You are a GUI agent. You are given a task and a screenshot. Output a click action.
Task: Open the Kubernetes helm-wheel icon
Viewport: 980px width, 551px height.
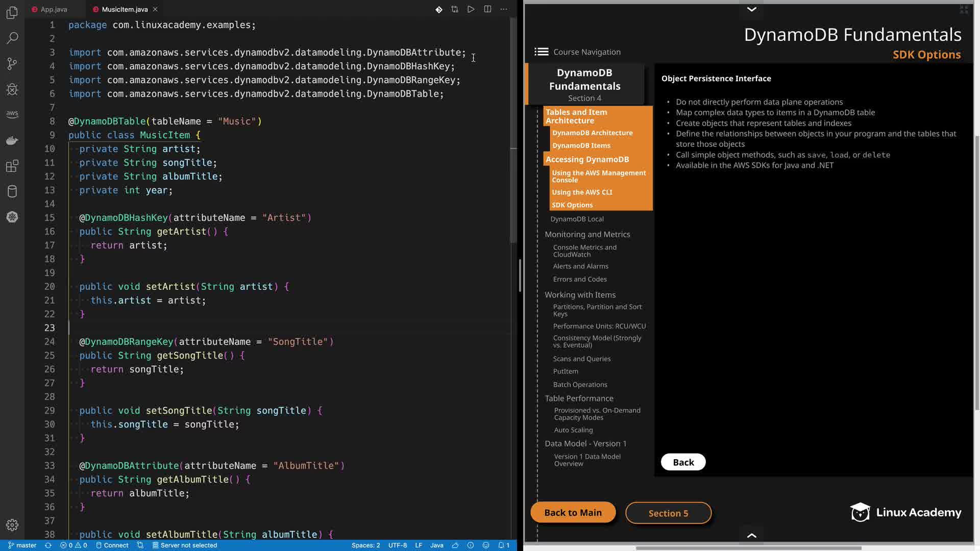pos(12,217)
